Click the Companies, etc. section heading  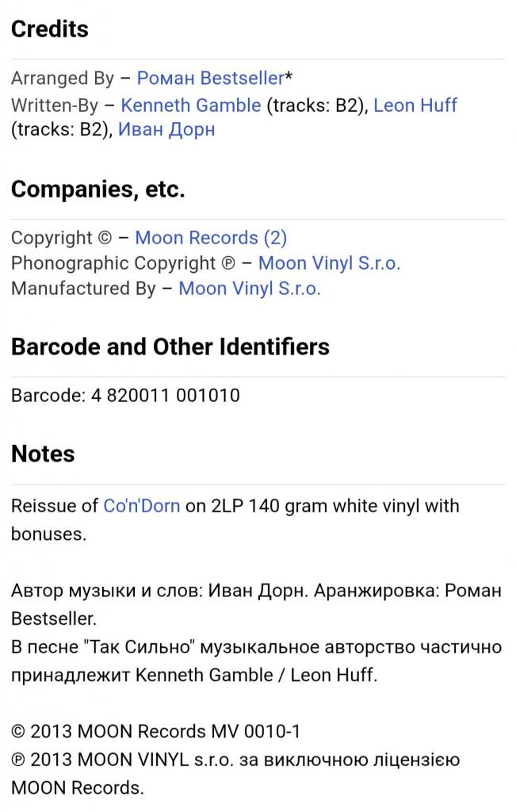pos(97,190)
